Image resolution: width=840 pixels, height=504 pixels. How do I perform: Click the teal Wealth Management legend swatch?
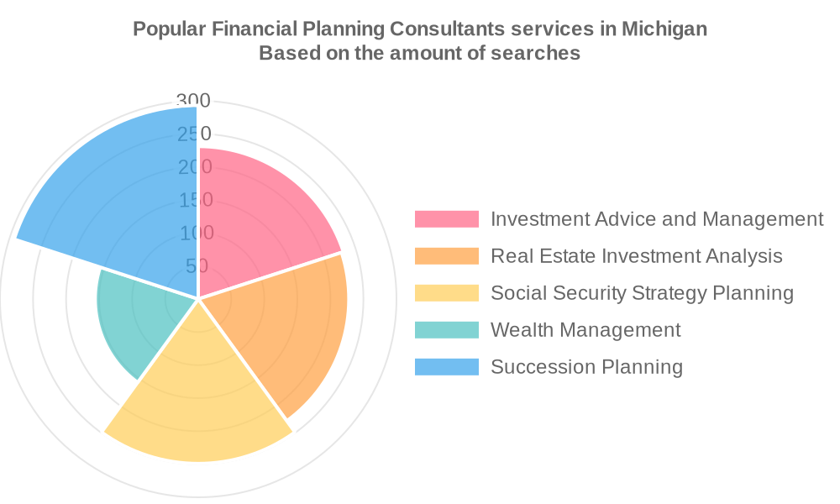[x=446, y=330]
